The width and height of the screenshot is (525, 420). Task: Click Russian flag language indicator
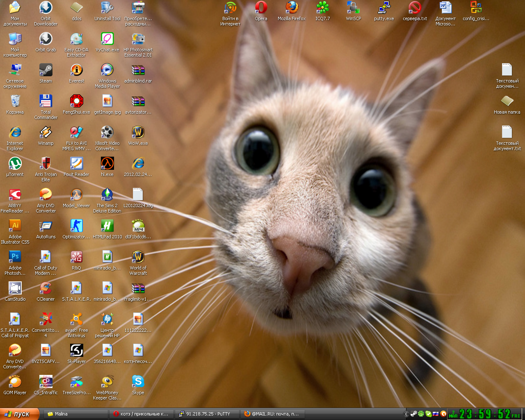[436, 414]
